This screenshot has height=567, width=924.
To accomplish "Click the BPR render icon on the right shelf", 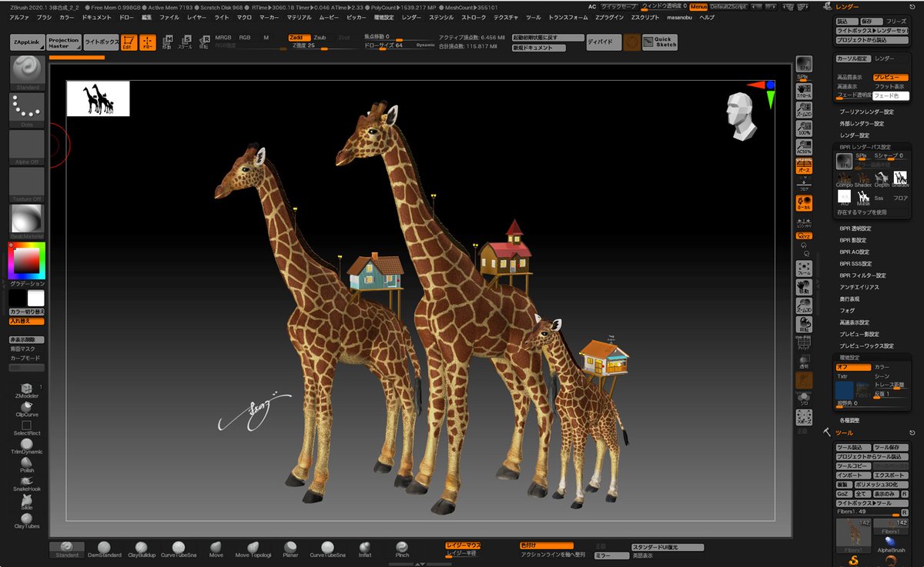I will click(x=804, y=65).
